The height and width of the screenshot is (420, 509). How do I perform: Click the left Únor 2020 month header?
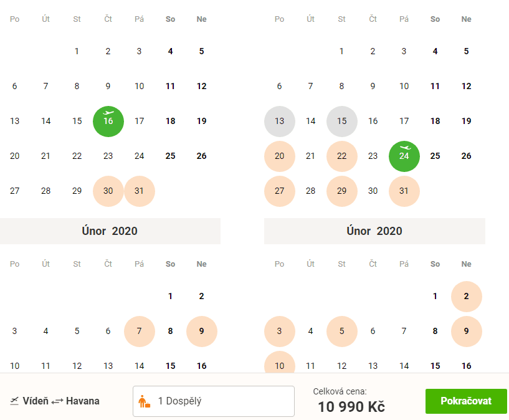tap(110, 231)
